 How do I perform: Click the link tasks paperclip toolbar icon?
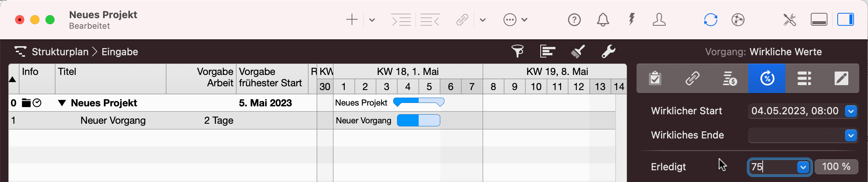click(462, 20)
